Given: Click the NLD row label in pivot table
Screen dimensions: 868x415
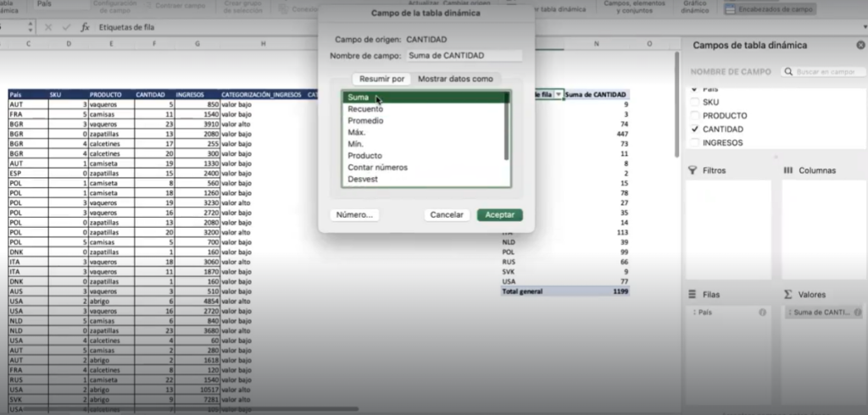Looking at the screenshot, I should point(531,242).
